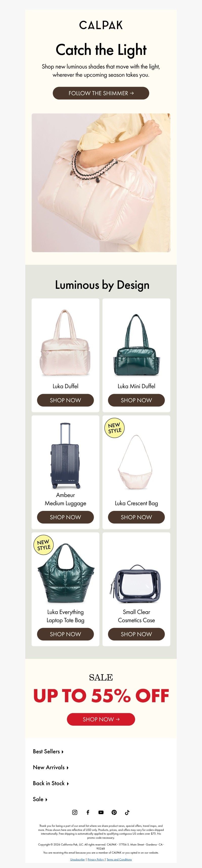202x868 pixels.
Task: Expand New Arrivals arrow link
Action: [x=51, y=767]
